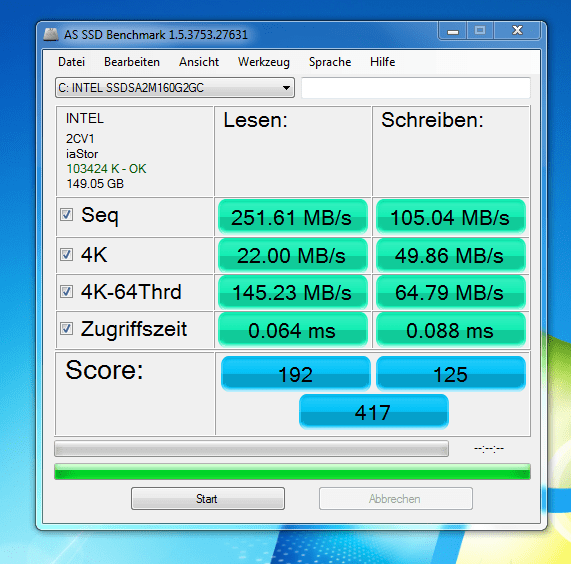This screenshot has width=571, height=564.
Task: Click the Seq read result 251.61 MB/s
Action: click(292, 217)
